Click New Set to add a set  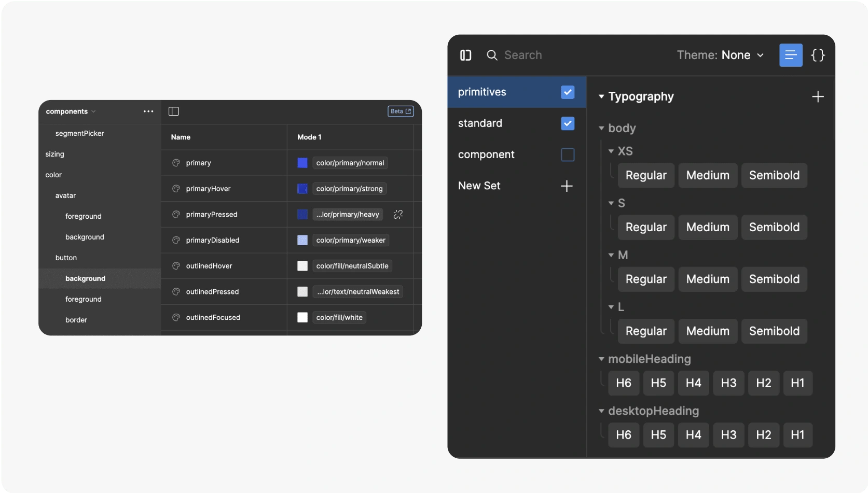click(479, 186)
